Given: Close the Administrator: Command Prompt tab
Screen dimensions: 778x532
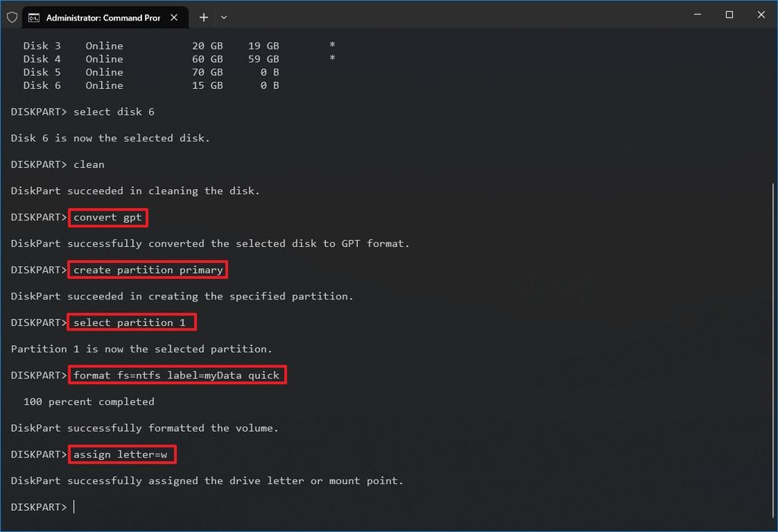Looking at the screenshot, I should (173, 17).
